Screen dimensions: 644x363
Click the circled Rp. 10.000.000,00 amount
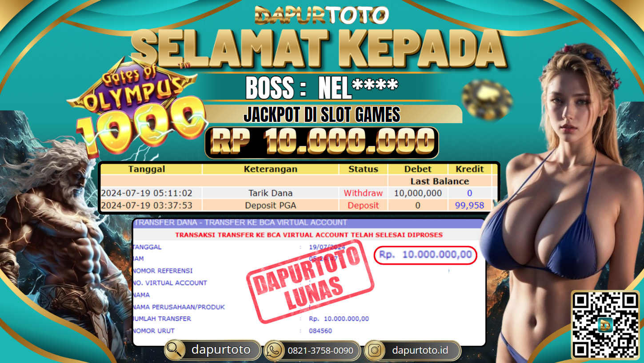point(425,255)
